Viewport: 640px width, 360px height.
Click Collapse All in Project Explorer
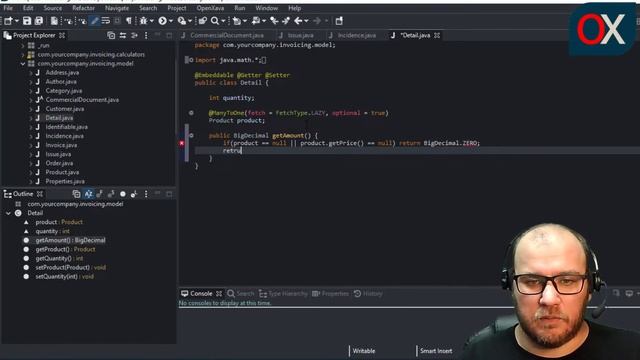111,36
